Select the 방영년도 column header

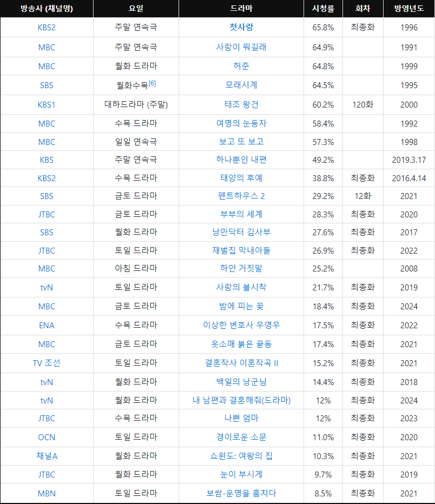409,9
